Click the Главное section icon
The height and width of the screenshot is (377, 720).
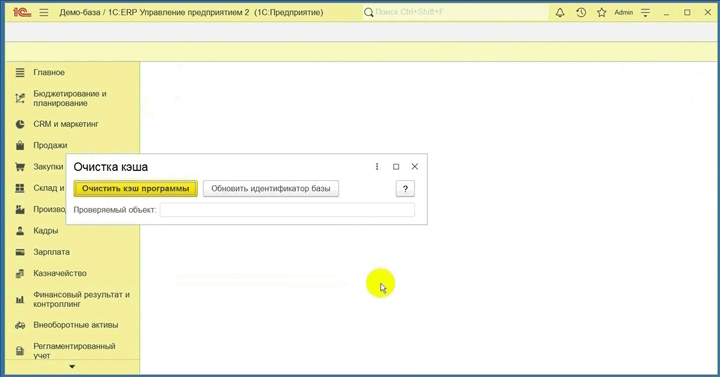(20, 73)
